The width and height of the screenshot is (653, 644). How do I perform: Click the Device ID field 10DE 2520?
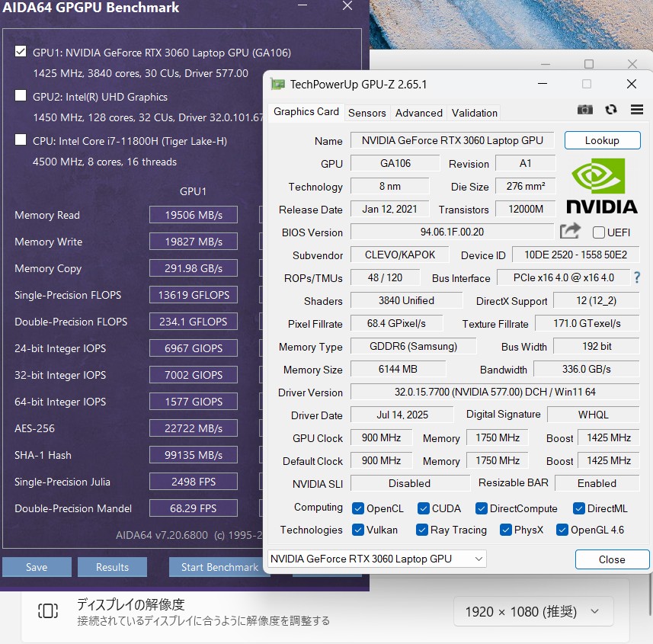575,255
